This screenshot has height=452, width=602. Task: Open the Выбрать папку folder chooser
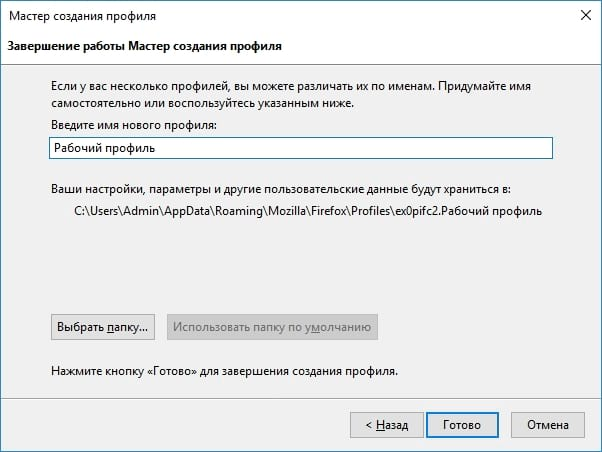(x=103, y=327)
